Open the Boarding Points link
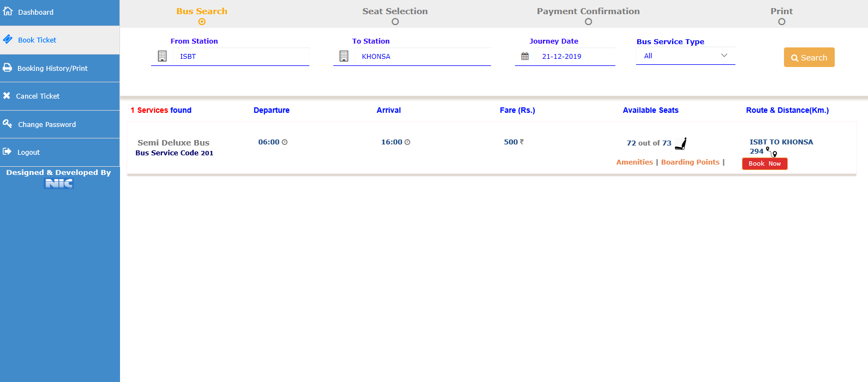Image resolution: width=868 pixels, height=382 pixels. (690, 162)
